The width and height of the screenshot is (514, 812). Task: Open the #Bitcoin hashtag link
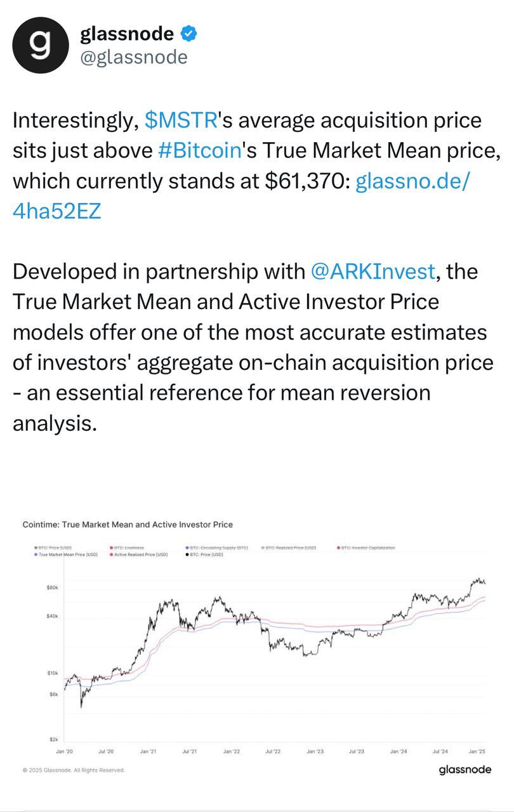pos(200,150)
